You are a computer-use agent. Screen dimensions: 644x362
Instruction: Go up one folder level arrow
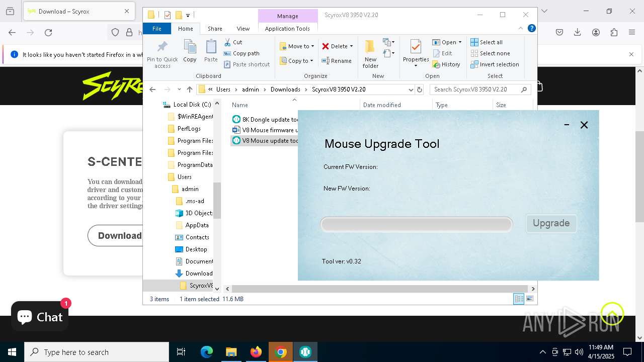click(x=190, y=89)
